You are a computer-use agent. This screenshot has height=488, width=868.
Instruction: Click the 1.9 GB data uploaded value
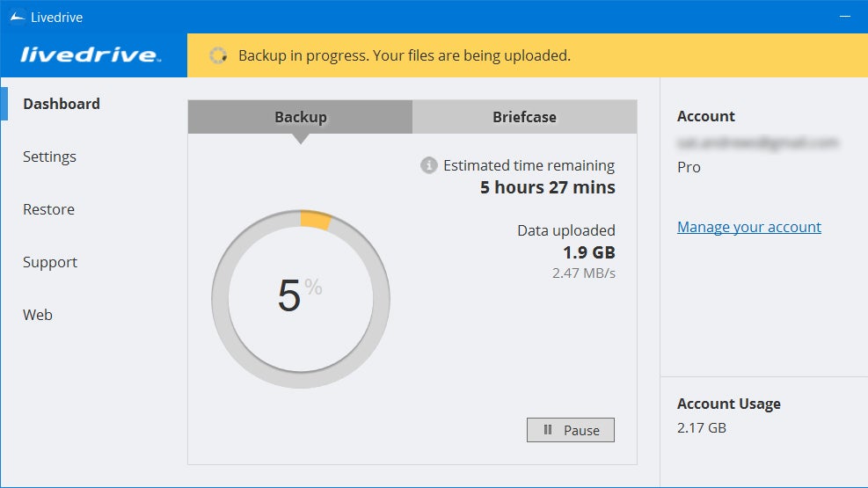tap(589, 253)
